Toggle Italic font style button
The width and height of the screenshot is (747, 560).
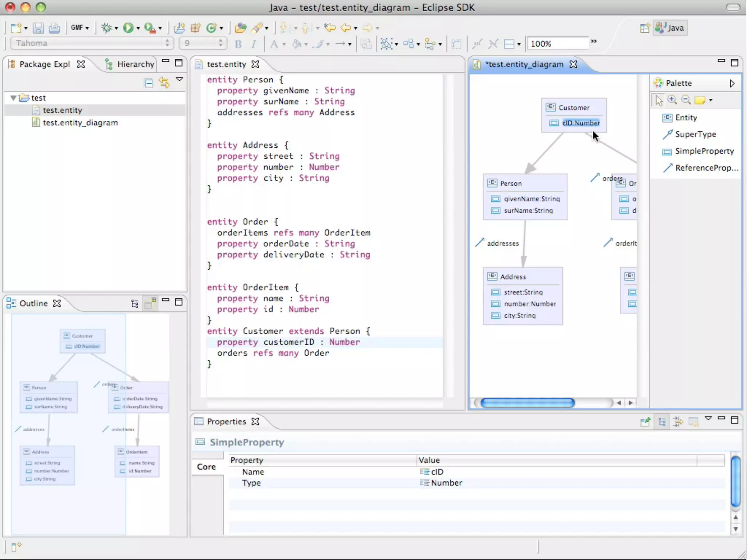[253, 44]
